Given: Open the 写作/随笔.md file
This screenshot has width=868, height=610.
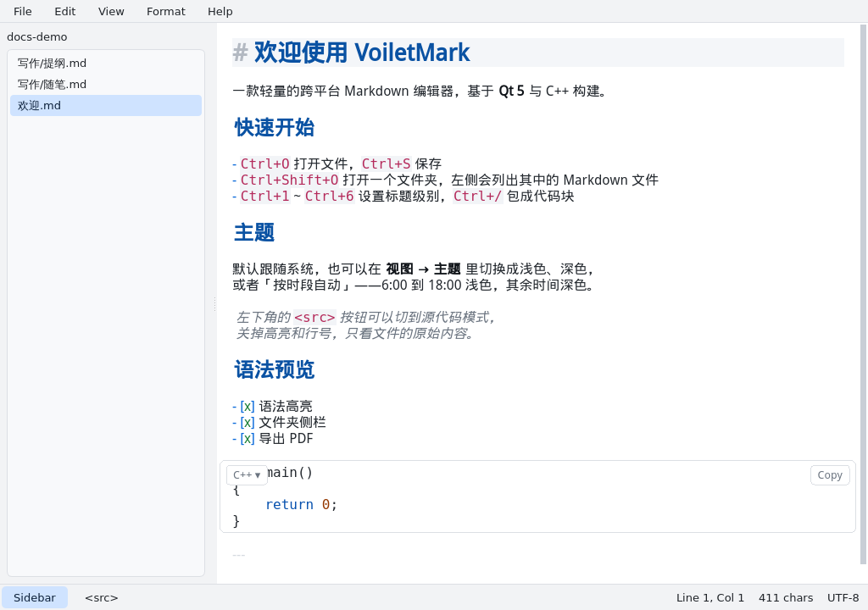Looking at the screenshot, I should [x=106, y=84].
